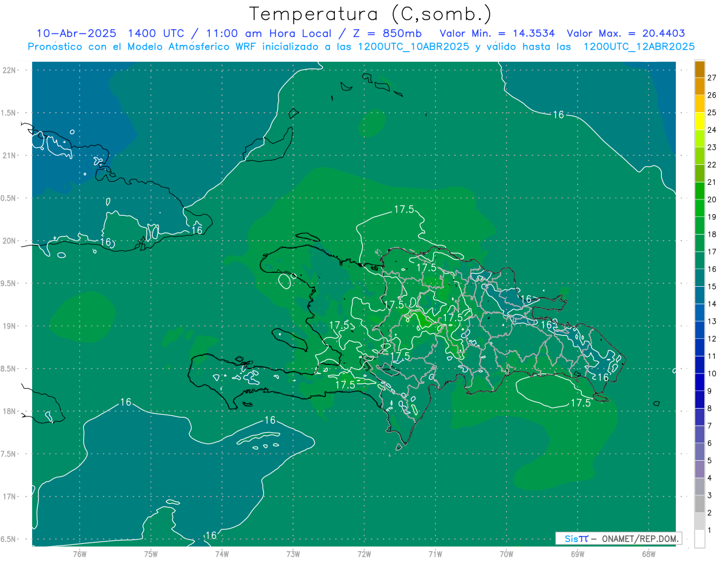The width and height of the screenshot is (728, 562).
Task: Select 'Valor Min. = 14.3534' text
Action: 497,33
